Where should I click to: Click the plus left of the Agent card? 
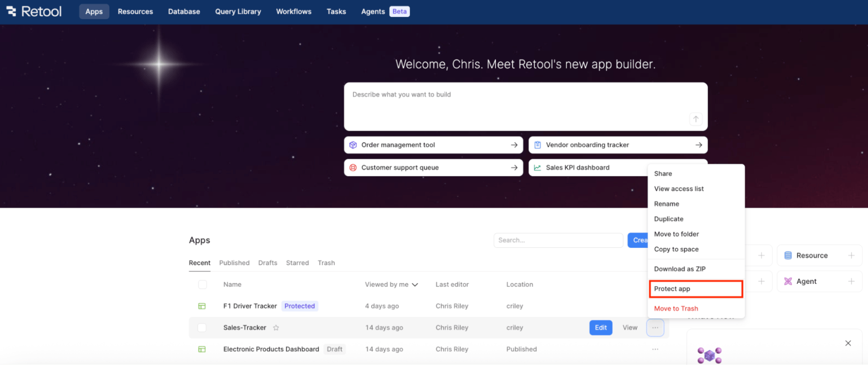click(x=761, y=281)
